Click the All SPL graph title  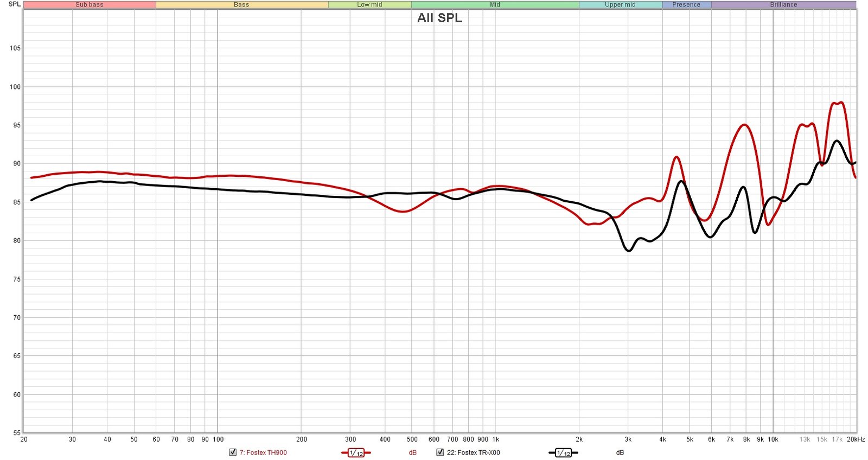439,18
